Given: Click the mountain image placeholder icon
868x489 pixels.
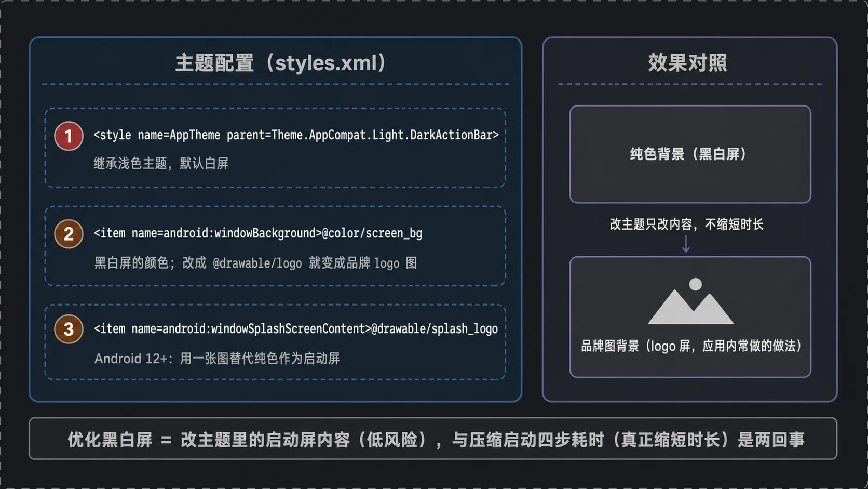Looking at the screenshot, I should pyautogui.click(x=690, y=301).
